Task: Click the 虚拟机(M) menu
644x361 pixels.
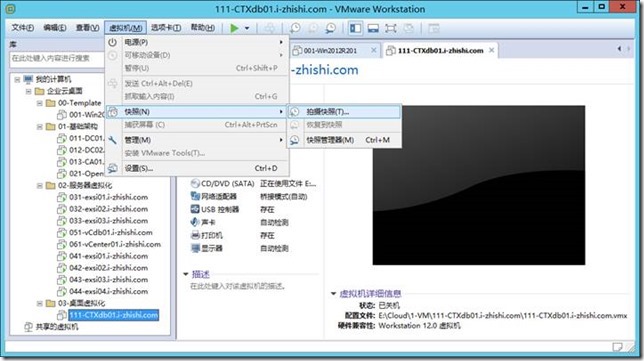Action: [x=125, y=28]
